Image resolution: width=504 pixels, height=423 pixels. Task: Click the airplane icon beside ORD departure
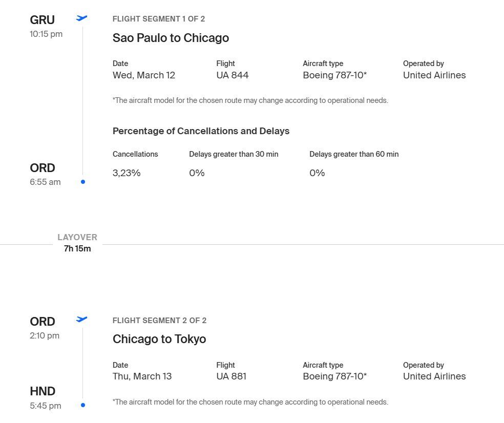tap(81, 320)
